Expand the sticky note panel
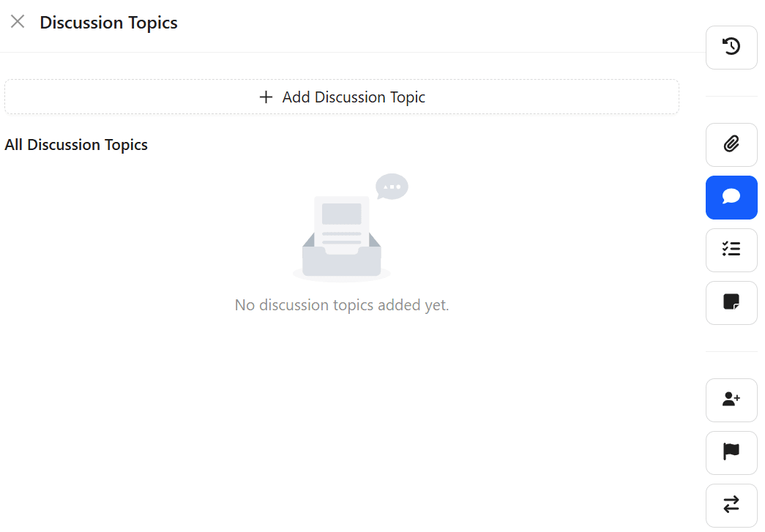This screenshot has height=532, width=765. [x=731, y=303]
